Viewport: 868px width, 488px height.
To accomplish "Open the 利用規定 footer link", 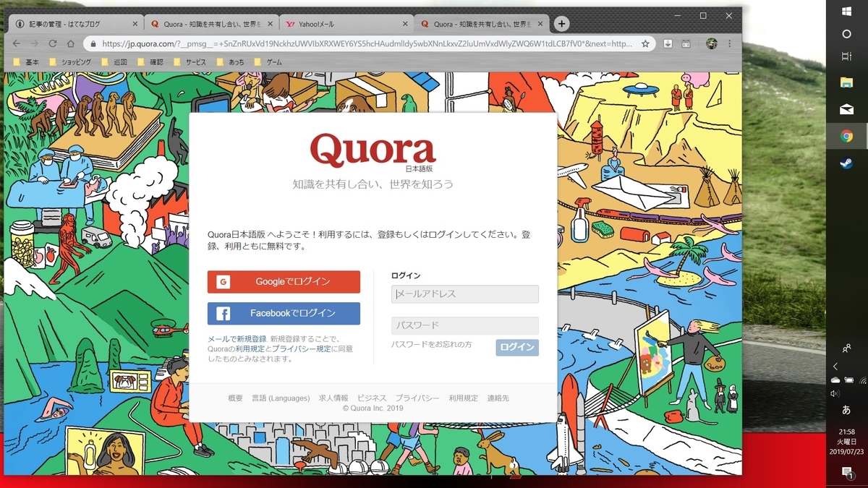I will 463,398.
